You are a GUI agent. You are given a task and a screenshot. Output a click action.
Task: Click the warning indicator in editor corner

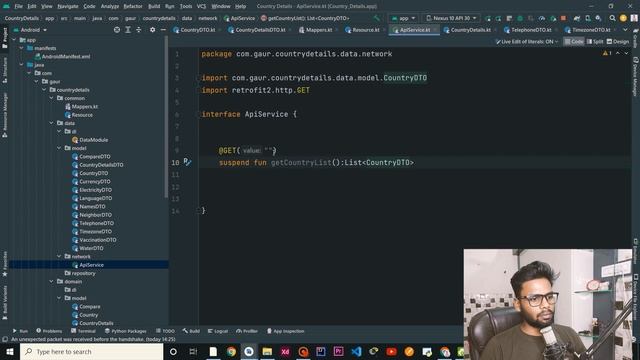click(x=607, y=53)
